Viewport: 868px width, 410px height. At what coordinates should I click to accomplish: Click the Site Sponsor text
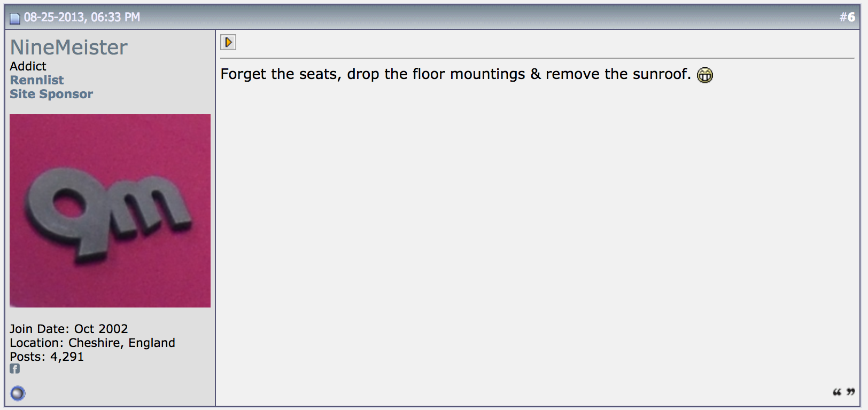point(51,94)
